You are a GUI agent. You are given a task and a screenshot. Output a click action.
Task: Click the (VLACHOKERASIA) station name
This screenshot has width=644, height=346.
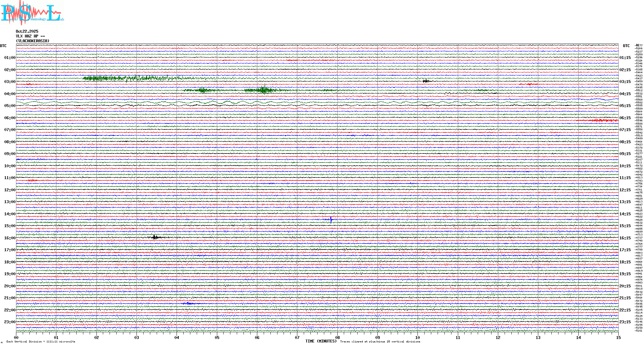[x=33, y=41]
